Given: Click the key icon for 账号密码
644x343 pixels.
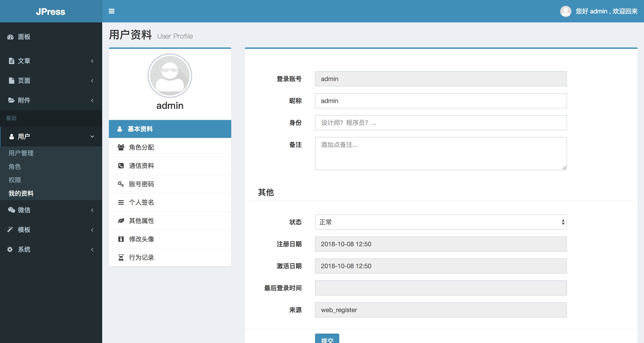Looking at the screenshot, I should pos(121,184).
